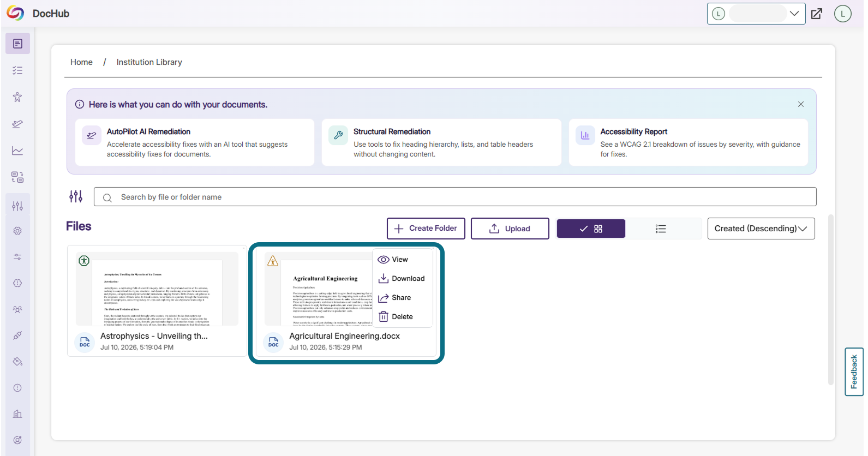Image resolution: width=868 pixels, height=456 pixels.
Task: Click the filter sliders icon beside search
Action: point(76,196)
